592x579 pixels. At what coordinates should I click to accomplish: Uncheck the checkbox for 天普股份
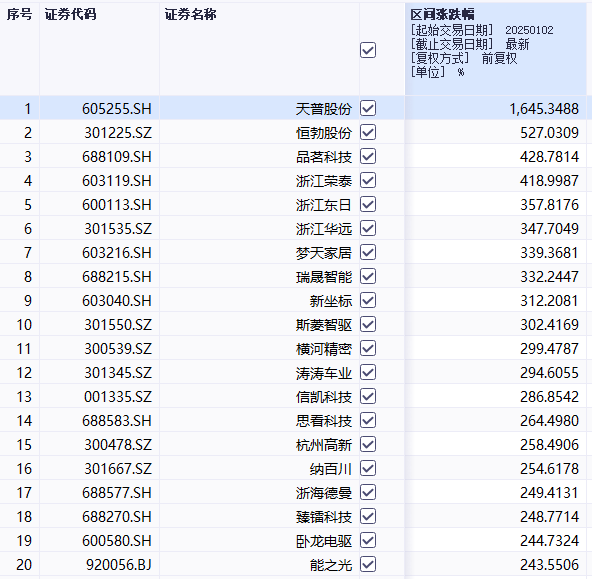(368, 108)
